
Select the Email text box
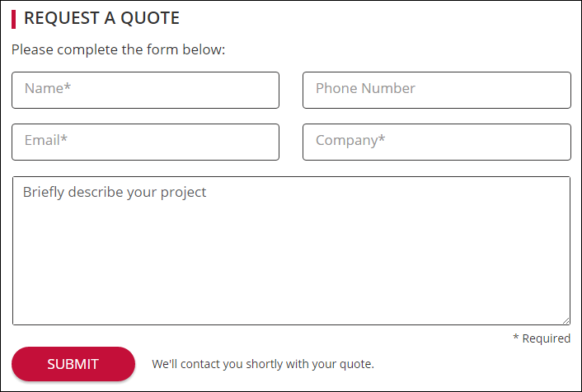(145, 142)
